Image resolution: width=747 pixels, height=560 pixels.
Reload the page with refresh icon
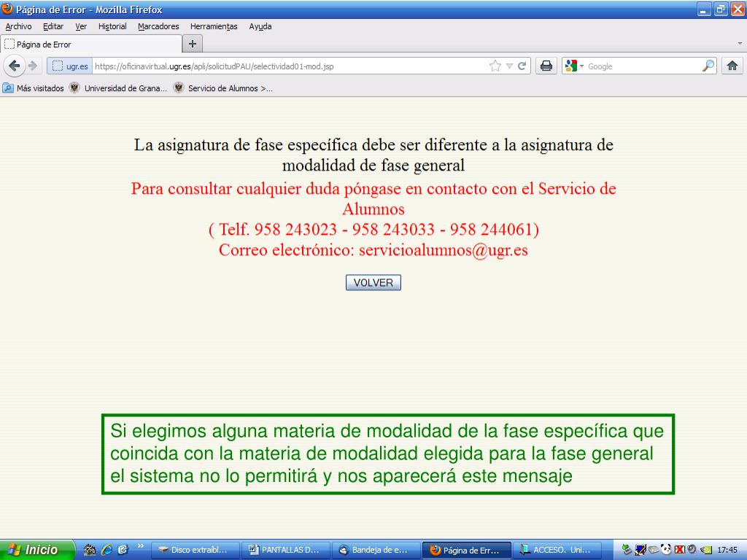(522, 66)
